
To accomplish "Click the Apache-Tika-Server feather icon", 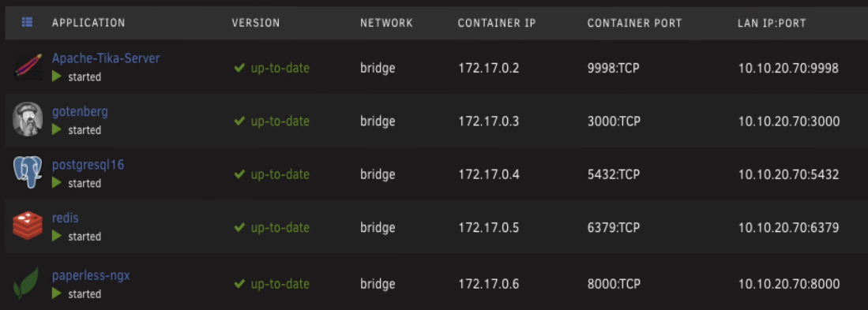I will pyautogui.click(x=27, y=66).
